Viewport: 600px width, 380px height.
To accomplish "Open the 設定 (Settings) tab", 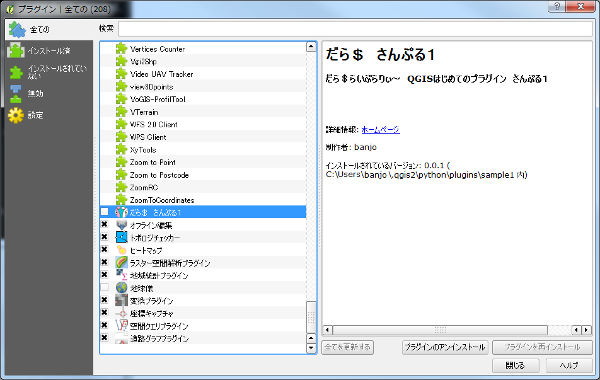I will point(49,115).
